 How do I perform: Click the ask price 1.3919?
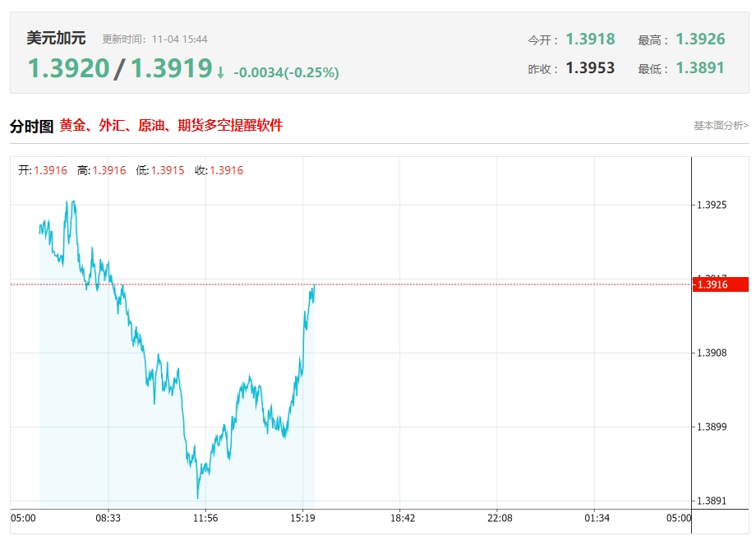coord(171,69)
